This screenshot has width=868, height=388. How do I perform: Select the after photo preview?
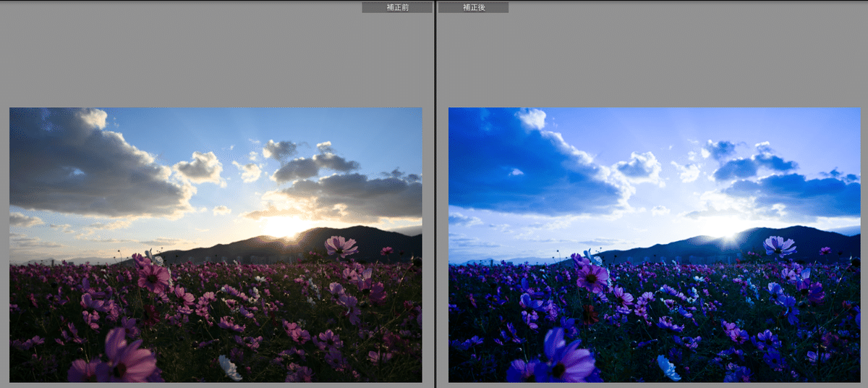coord(654,245)
